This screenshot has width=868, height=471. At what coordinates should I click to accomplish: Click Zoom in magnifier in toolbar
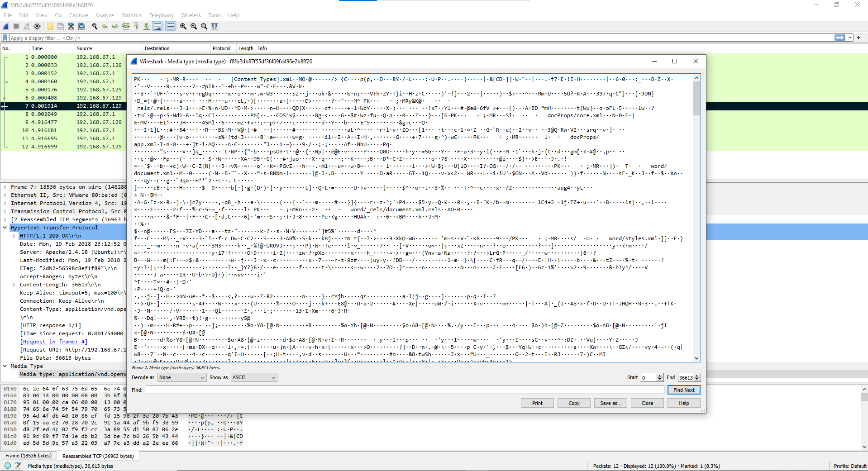click(x=183, y=26)
